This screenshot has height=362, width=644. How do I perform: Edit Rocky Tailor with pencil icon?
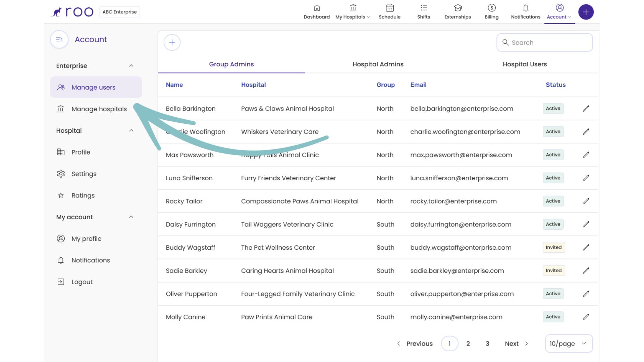(x=586, y=201)
